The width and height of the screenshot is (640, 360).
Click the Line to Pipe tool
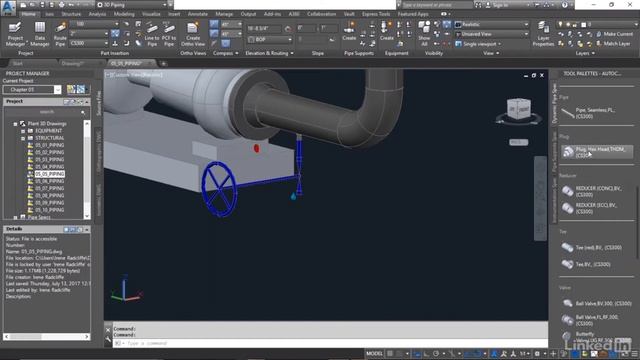click(152, 34)
